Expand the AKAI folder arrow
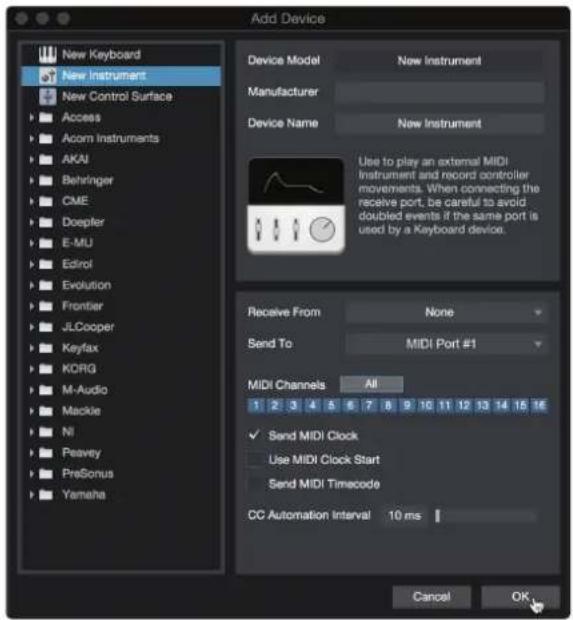Screen dimensions: 573x620 32,159
